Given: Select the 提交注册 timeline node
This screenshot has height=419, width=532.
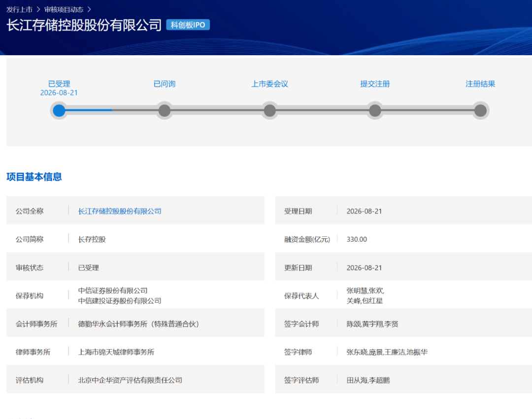Looking at the screenshot, I should click(375, 110).
